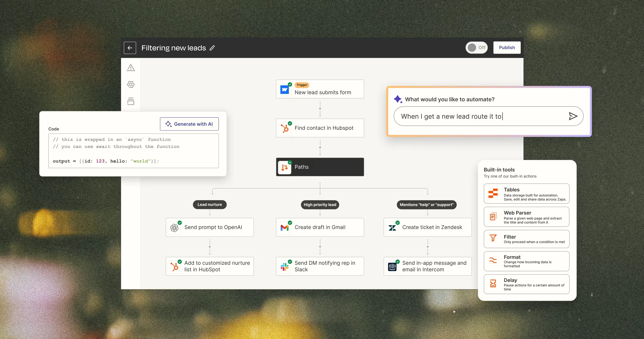
Task: Click the back arrow button
Action: (x=130, y=48)
